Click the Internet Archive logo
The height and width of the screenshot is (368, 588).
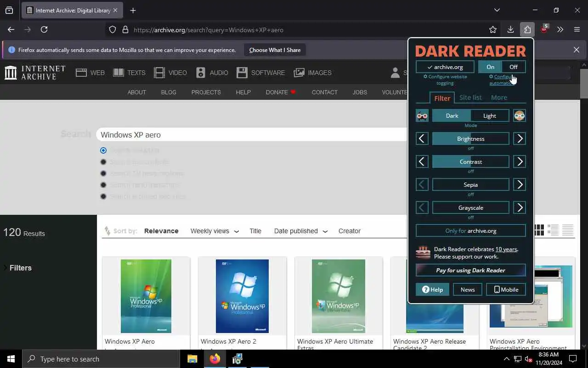[x=35, y=73]
